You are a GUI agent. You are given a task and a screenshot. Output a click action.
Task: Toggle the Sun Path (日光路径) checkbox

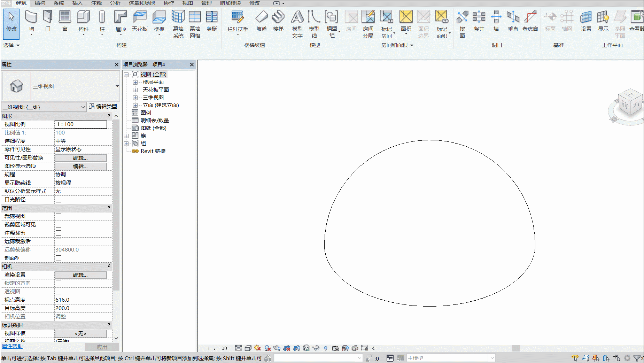tap(59, 200)
